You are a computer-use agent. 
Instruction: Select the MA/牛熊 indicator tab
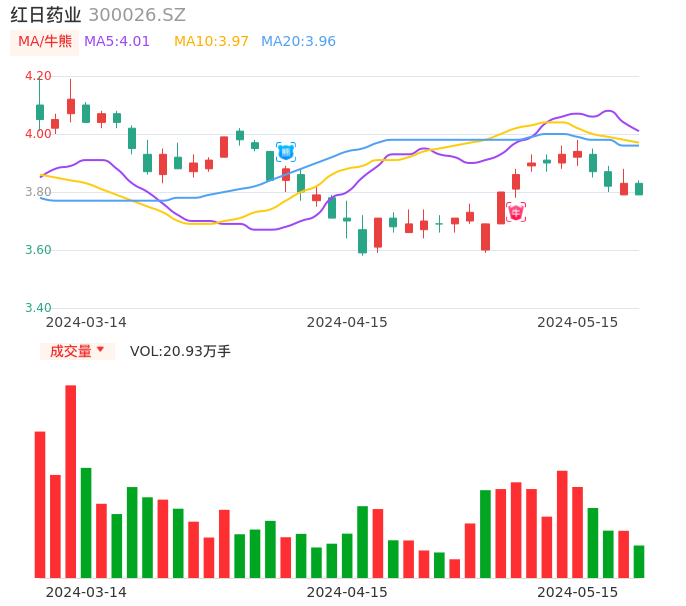click(x=44, y=42)
